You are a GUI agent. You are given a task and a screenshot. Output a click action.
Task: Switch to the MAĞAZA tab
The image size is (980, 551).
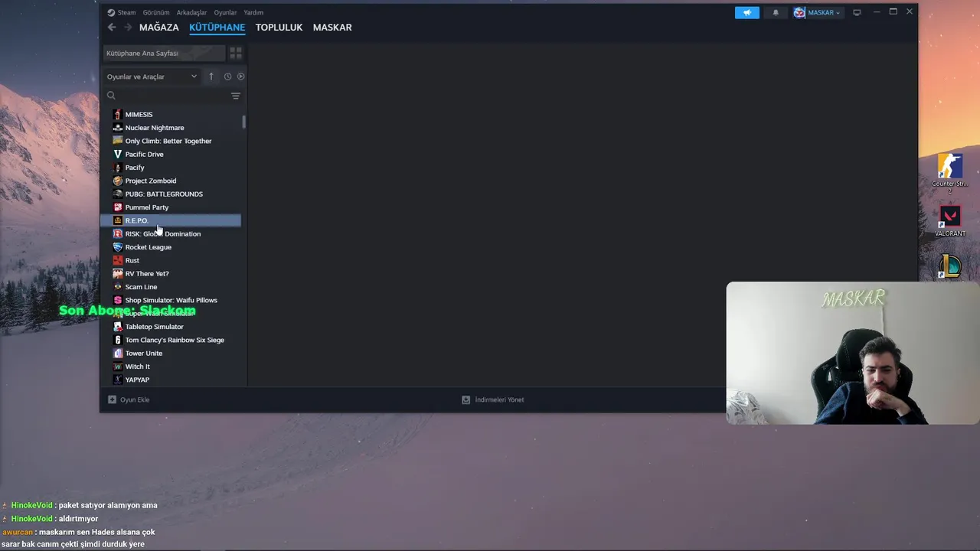click(x=159, y=28)
